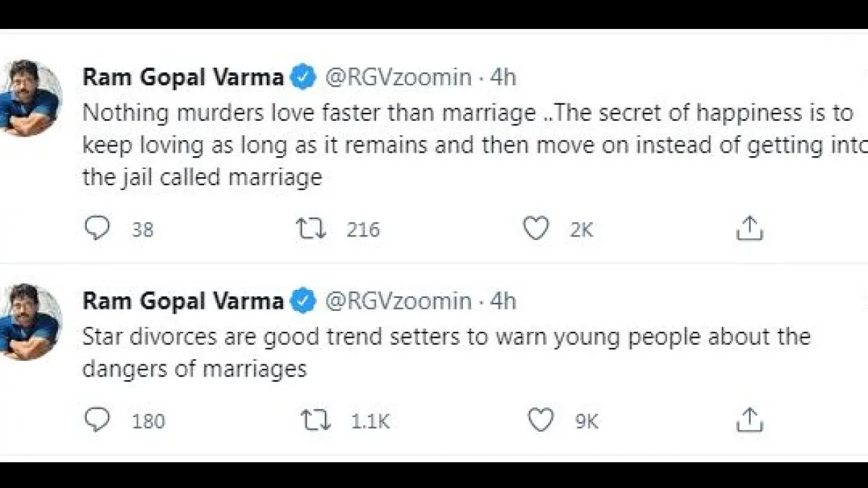
Task: Click the 4h timestamp on first tweet
Action: click(503, 77)
